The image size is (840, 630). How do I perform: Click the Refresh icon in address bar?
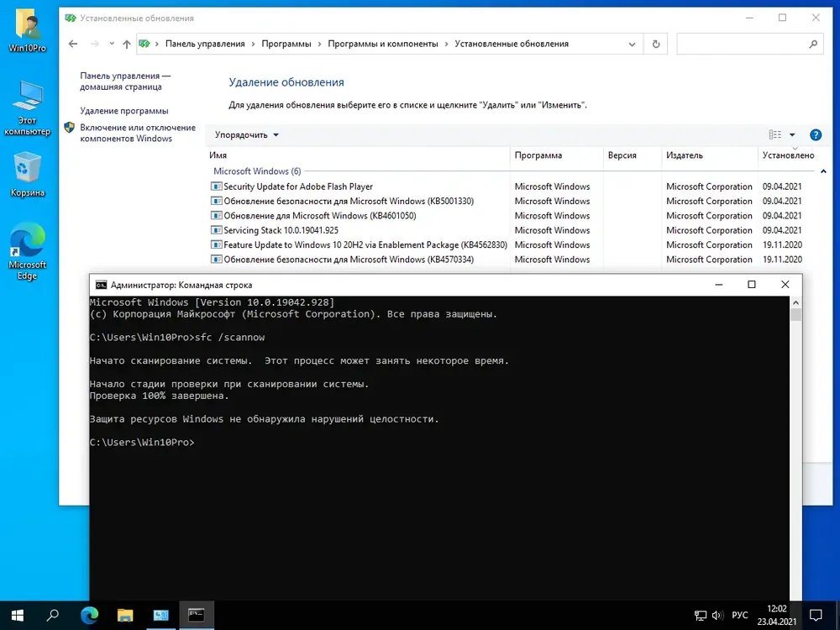656,44
